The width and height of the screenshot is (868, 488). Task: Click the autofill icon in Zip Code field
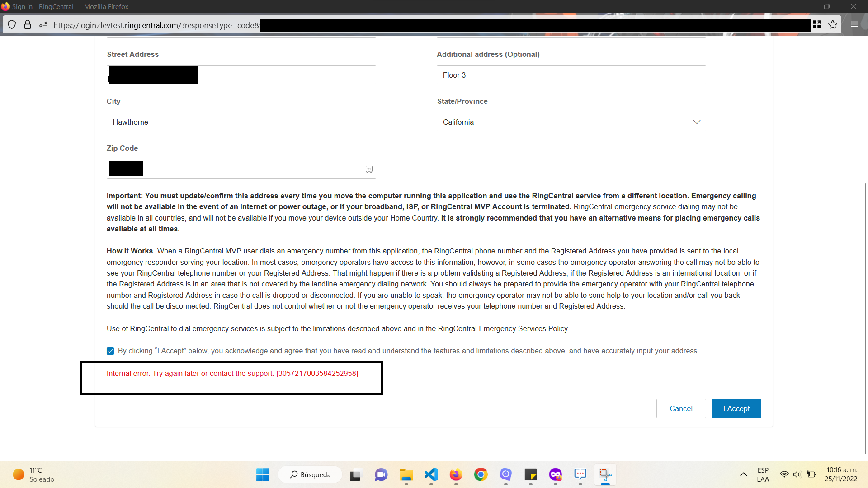369,169
